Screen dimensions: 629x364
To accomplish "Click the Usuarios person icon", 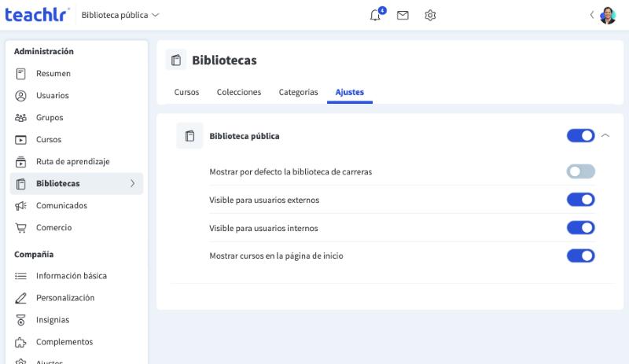I will (20, 95).
